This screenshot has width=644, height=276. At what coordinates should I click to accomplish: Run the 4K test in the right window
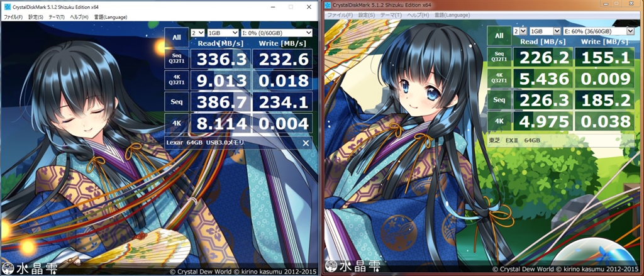499,121
